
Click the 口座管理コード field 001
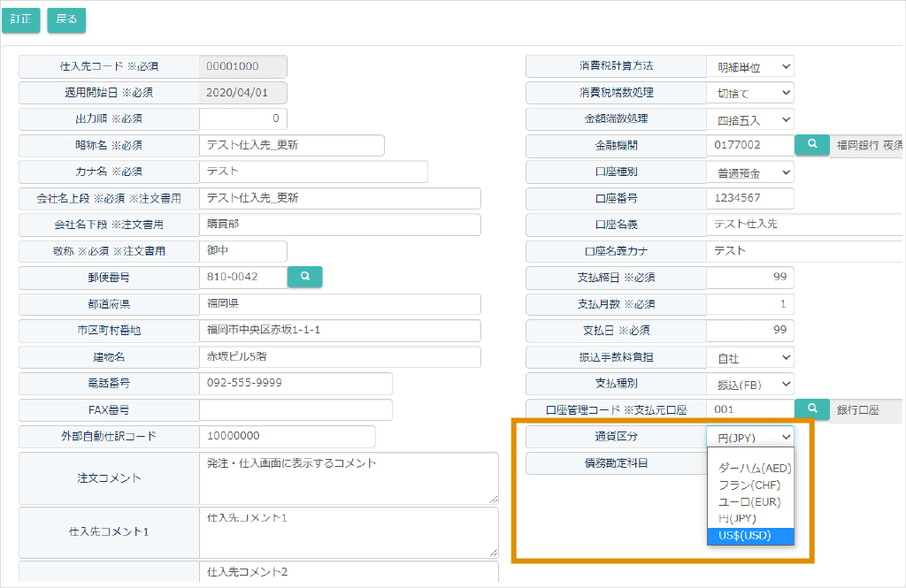click(750, 409)
